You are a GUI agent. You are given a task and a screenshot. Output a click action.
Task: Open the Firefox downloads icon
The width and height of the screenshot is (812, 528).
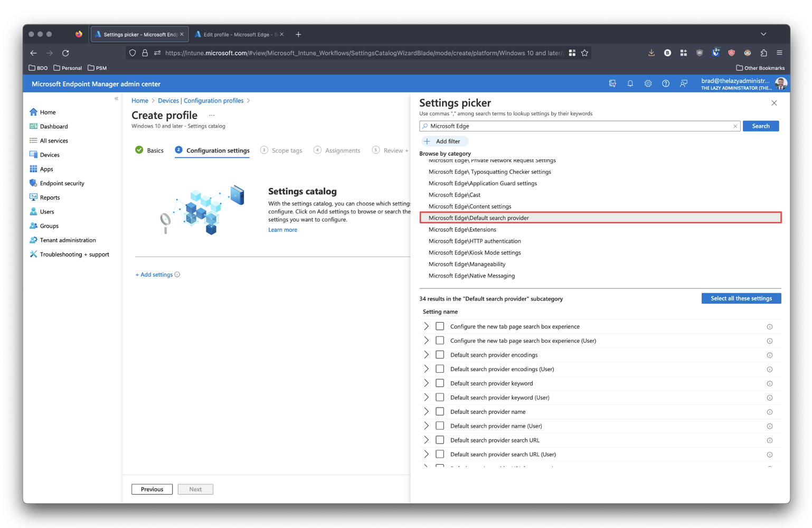pos(652,53)
